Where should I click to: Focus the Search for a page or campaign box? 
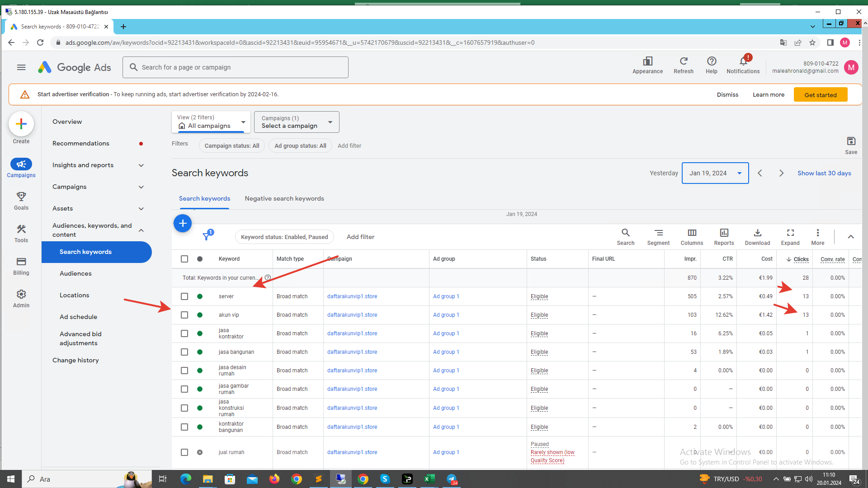236,67
